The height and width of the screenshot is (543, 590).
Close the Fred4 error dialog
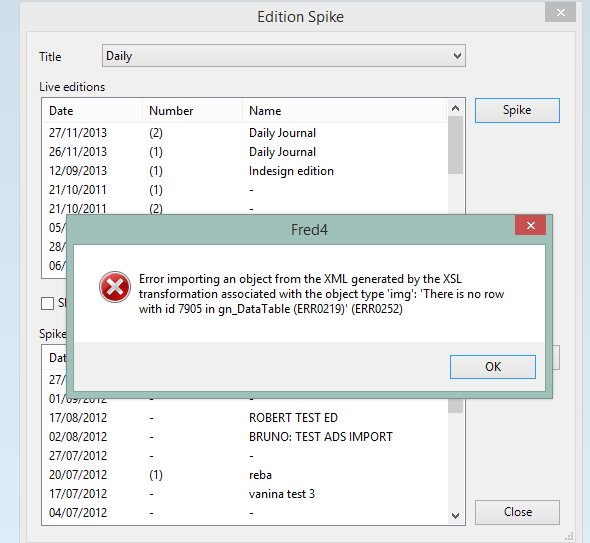(531, 225)
